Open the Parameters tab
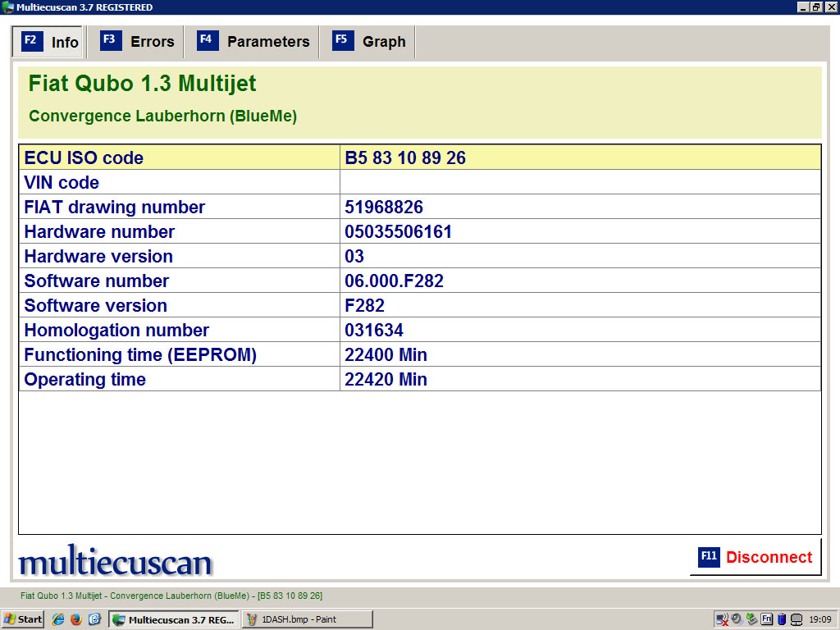This screenshot has width=840, height=630. click(x=253, y=42)
